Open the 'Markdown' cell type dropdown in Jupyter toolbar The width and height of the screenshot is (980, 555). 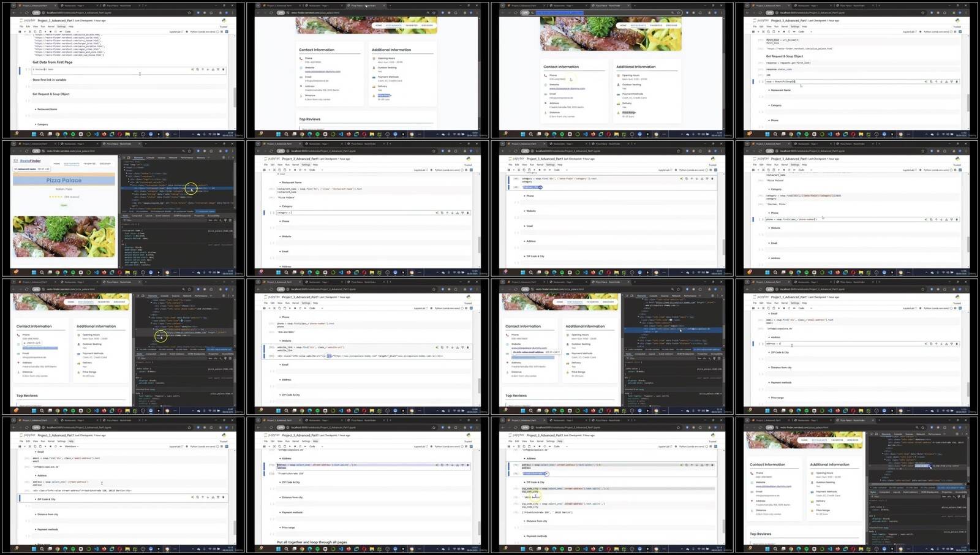click(x=72, y=447)
